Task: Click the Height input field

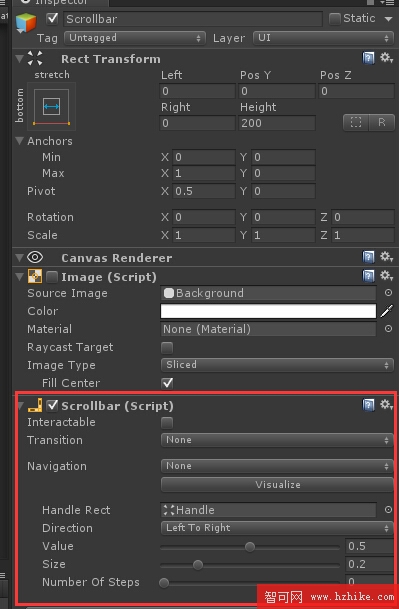Action: click(277, 123)
